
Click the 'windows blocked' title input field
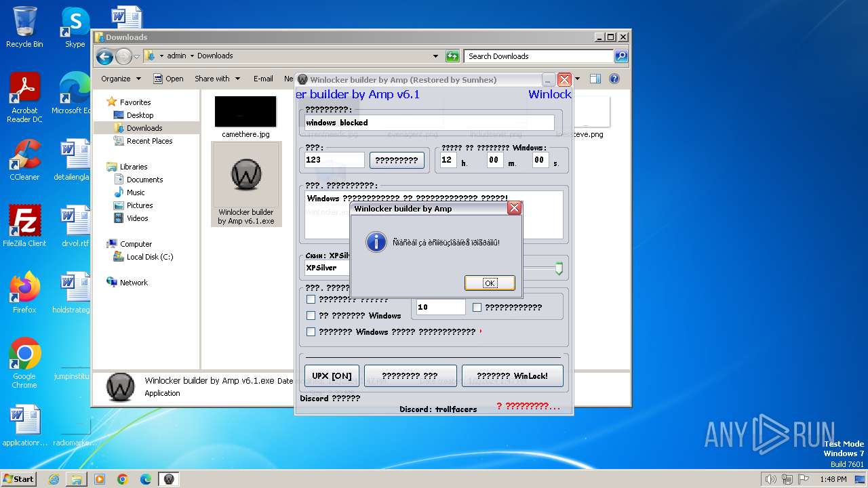click(429, 123)
